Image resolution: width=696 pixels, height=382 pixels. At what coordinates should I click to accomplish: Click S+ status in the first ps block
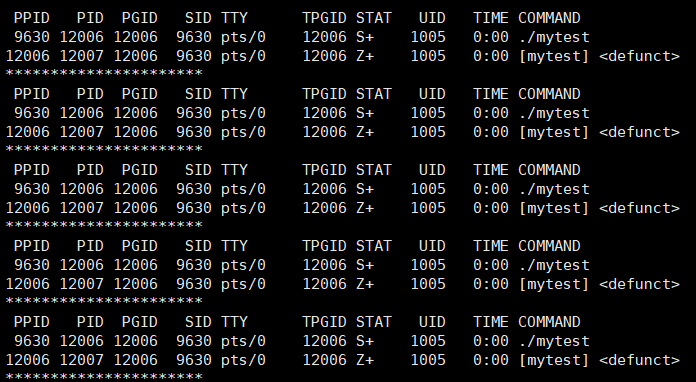[365, 37]
